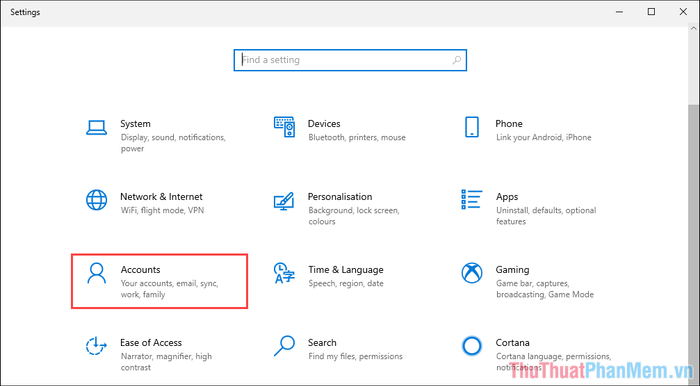Open the System heading link
Image resolution: width=700 pixels, height=386 pixels.
(x=135, y=124)
